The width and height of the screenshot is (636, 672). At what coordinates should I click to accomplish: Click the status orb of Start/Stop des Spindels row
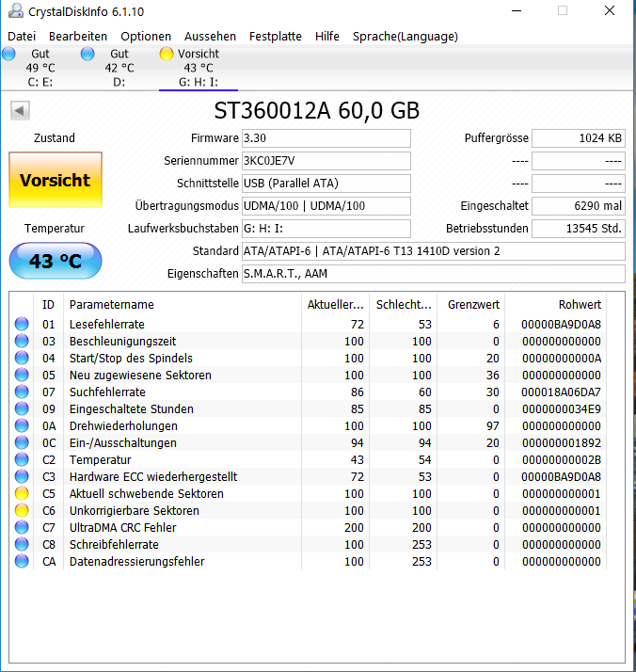[22, 358]
